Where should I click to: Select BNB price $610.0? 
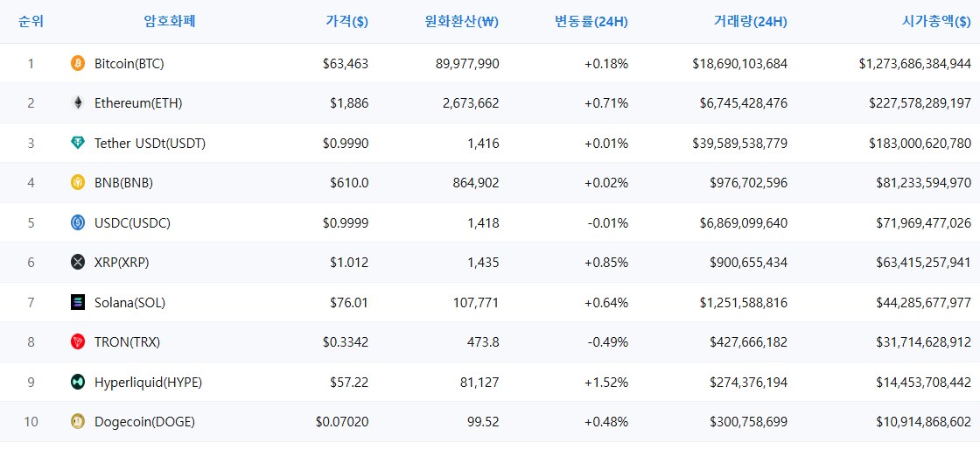point(349,182)
